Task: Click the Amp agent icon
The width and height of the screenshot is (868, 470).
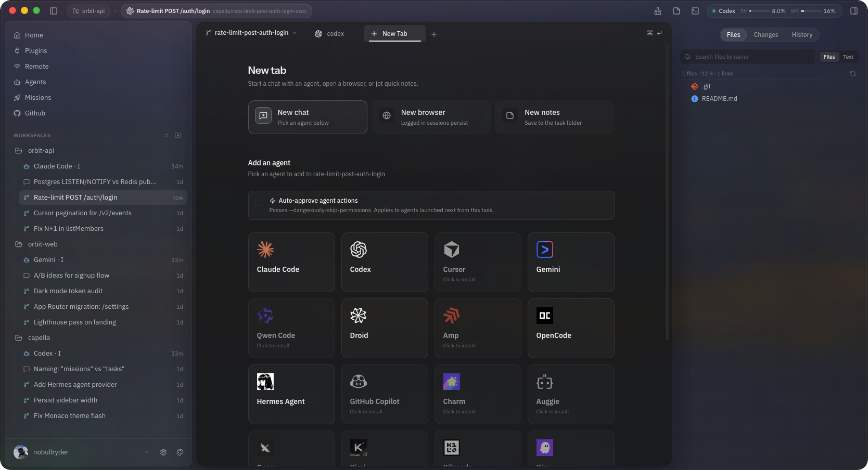Action: point(452,316)
